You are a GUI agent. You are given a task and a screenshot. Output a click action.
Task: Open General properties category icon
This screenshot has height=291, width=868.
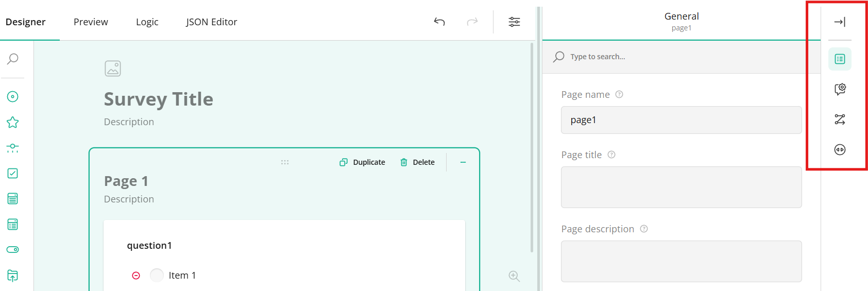[x=840, y=59]
